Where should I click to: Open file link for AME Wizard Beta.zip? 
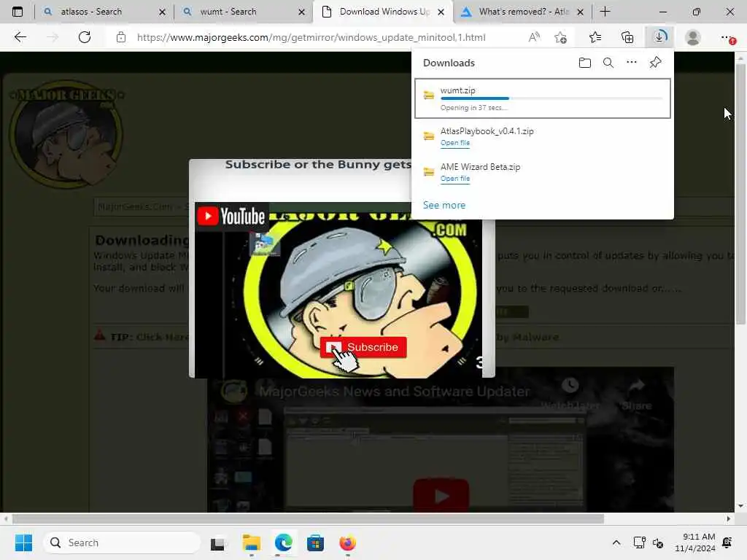pos(455,179)
